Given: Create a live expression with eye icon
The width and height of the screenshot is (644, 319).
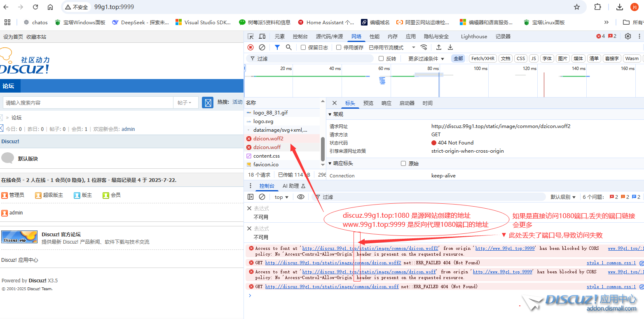Looking at the screenshot, I should pyautogui.click(x=301, y=197).
